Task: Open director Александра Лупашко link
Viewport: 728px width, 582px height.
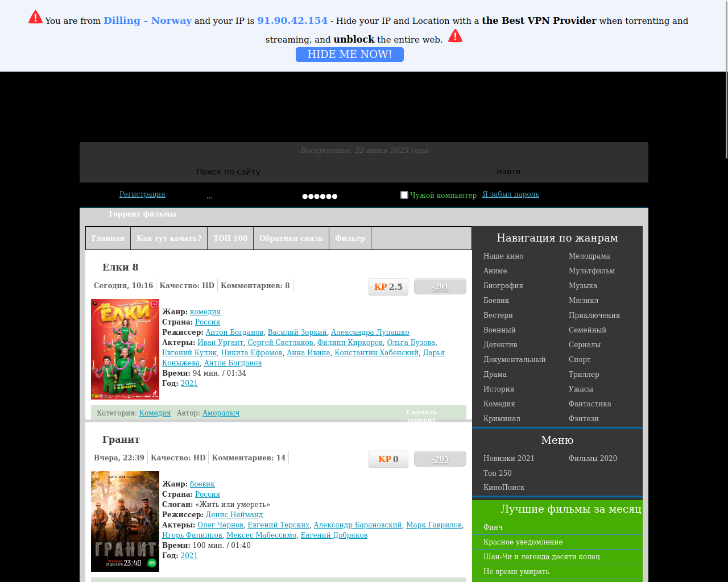Action: tap(370, 332)
